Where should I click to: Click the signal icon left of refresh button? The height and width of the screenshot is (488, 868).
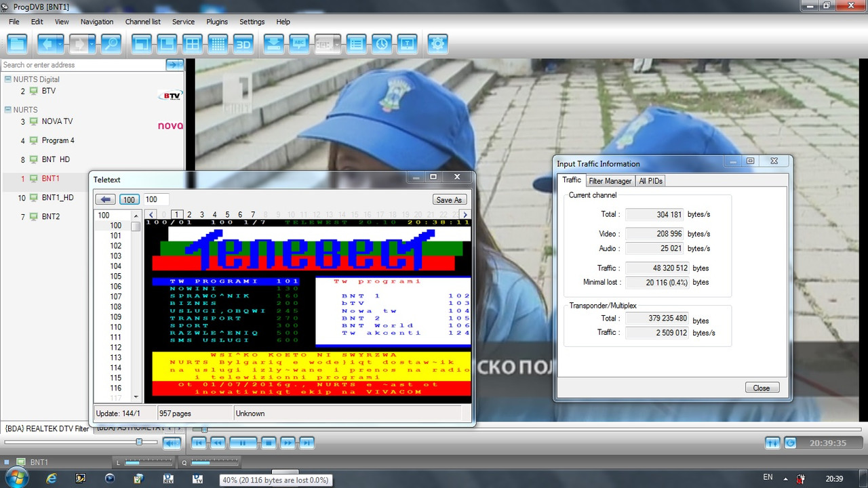pyautogui.click(x=772, y=443)
